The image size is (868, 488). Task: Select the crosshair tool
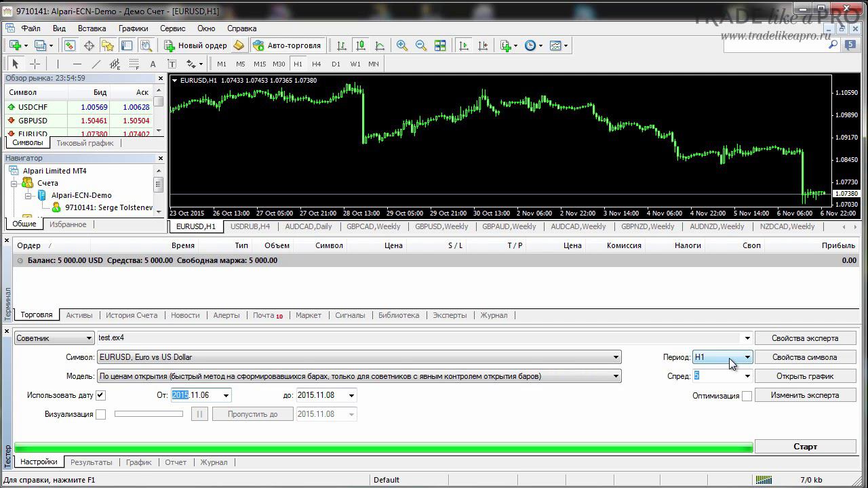click(35, 64)
